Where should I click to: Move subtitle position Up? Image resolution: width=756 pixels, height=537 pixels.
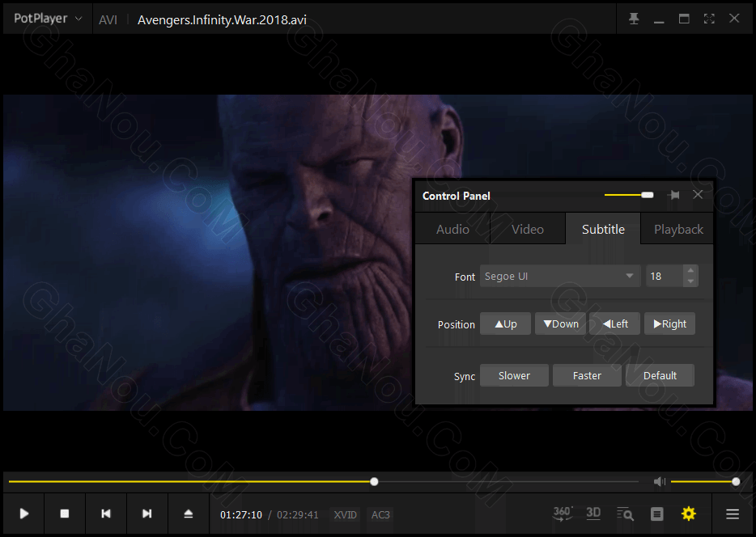click(505, 323)
